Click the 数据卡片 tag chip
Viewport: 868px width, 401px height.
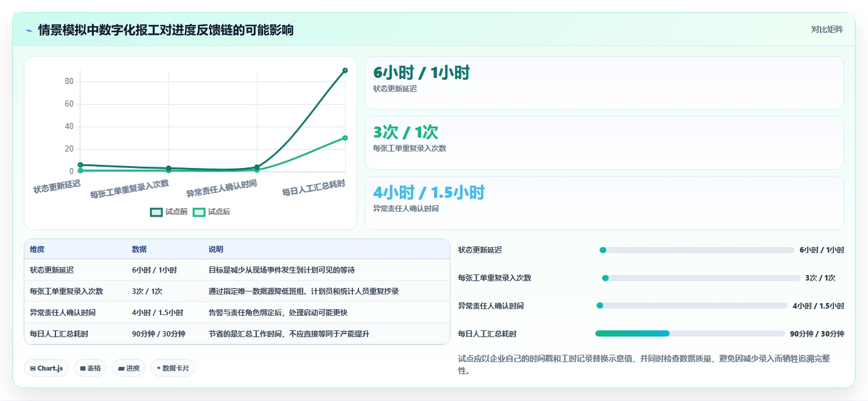[x=173, y=368]
